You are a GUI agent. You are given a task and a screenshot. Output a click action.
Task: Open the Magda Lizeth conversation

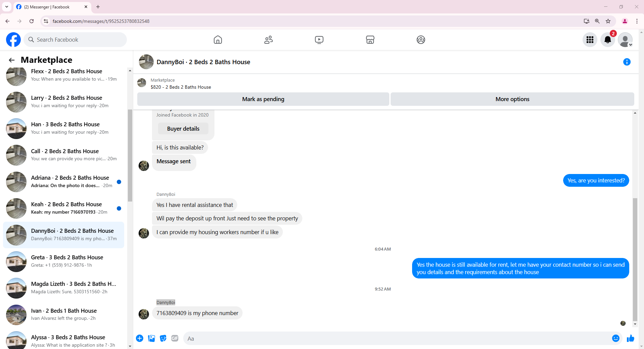coord(64,288)
